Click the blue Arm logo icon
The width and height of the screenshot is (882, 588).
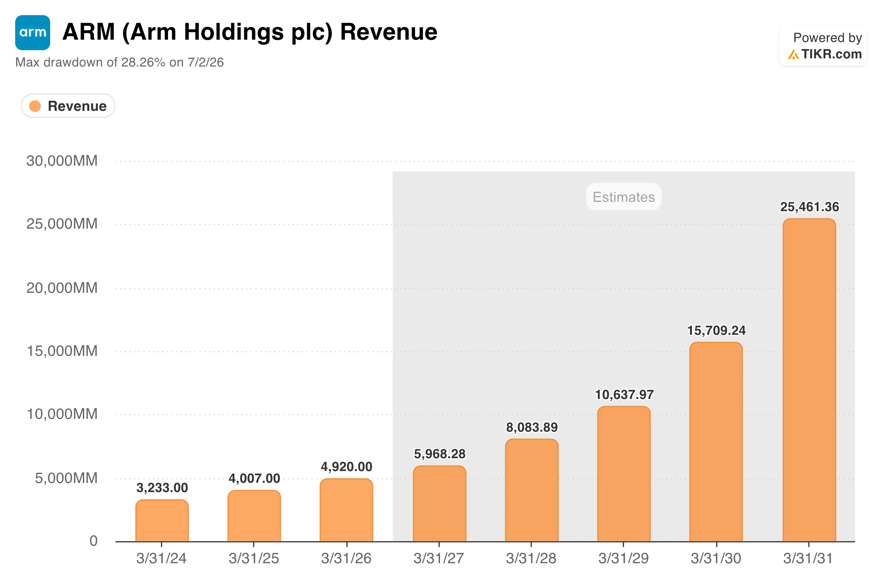tap(33, 33)
